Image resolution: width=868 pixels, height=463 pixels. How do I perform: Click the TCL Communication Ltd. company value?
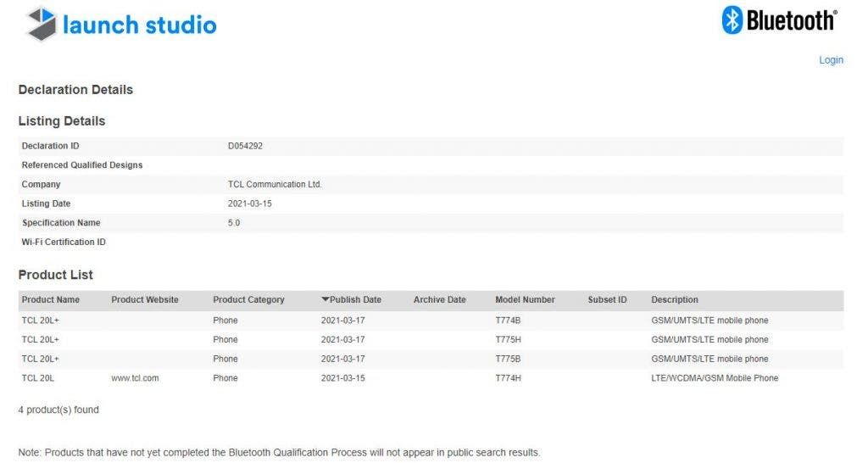(275, 184)
